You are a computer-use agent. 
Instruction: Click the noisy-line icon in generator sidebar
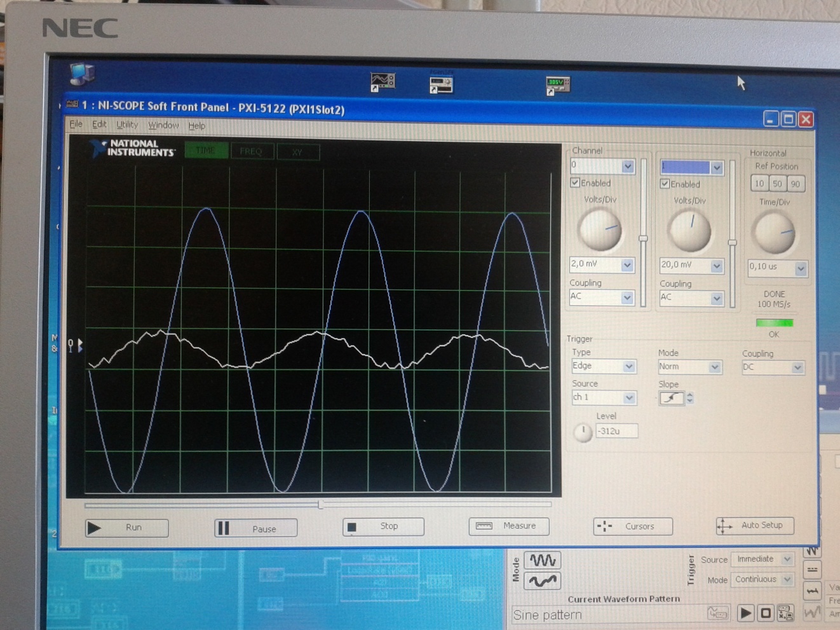click(812, 591)
